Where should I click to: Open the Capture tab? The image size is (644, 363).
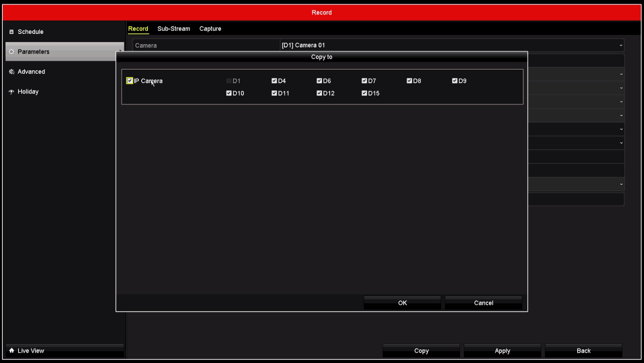(x=210, y=29)
